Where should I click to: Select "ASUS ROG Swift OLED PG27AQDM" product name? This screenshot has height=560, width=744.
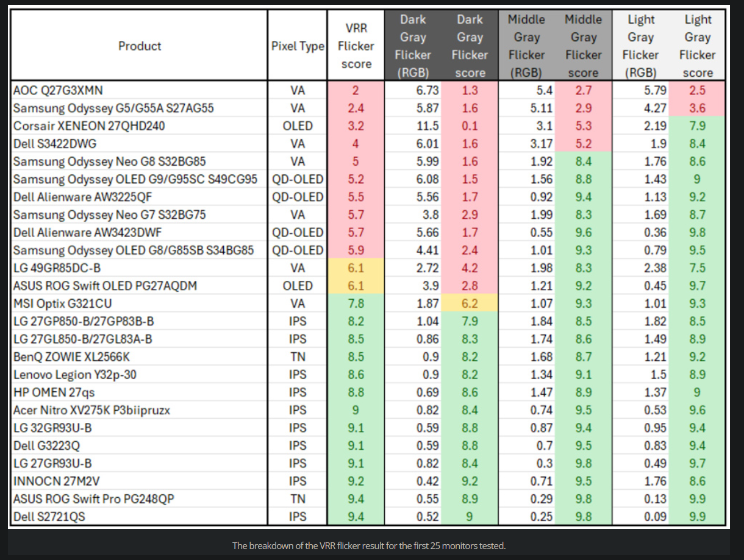click(x=105, y=286)
